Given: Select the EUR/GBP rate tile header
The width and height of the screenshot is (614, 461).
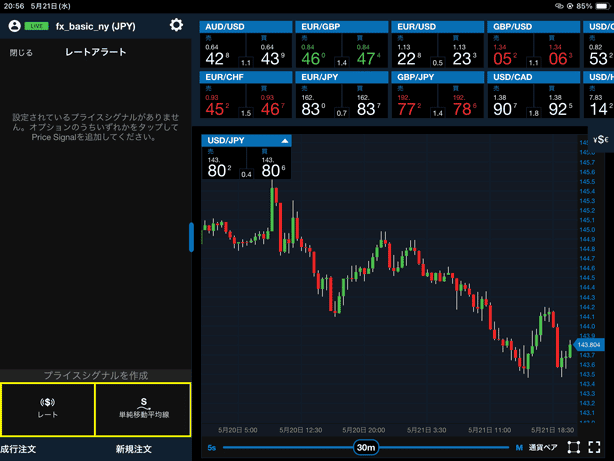Looking at the screenshot, I should point(342,27).
